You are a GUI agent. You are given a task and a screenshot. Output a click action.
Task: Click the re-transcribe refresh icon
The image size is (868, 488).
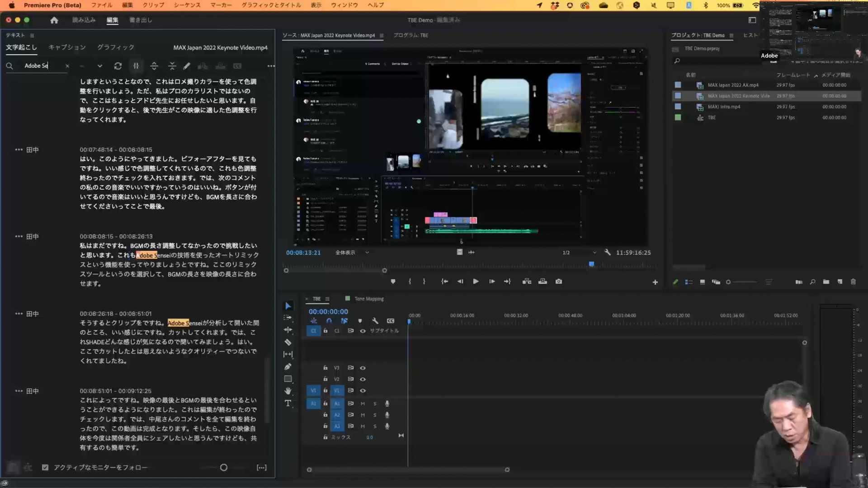click(118, 66)
